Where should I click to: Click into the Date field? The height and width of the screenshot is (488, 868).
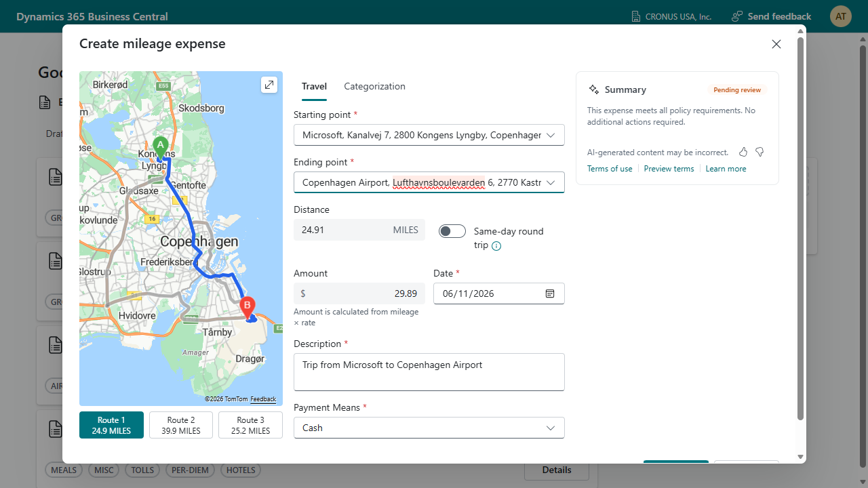pos(498,293)
